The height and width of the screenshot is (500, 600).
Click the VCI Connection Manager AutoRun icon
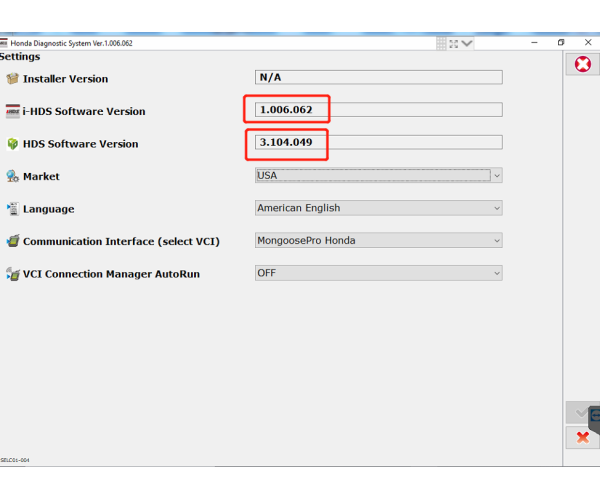click(12, 274)
